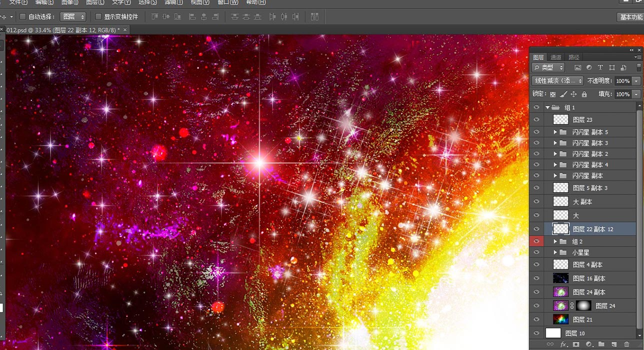Lock image pixels with brush icon
Viewport: 644px width, 350px height.
coord(563,94)
